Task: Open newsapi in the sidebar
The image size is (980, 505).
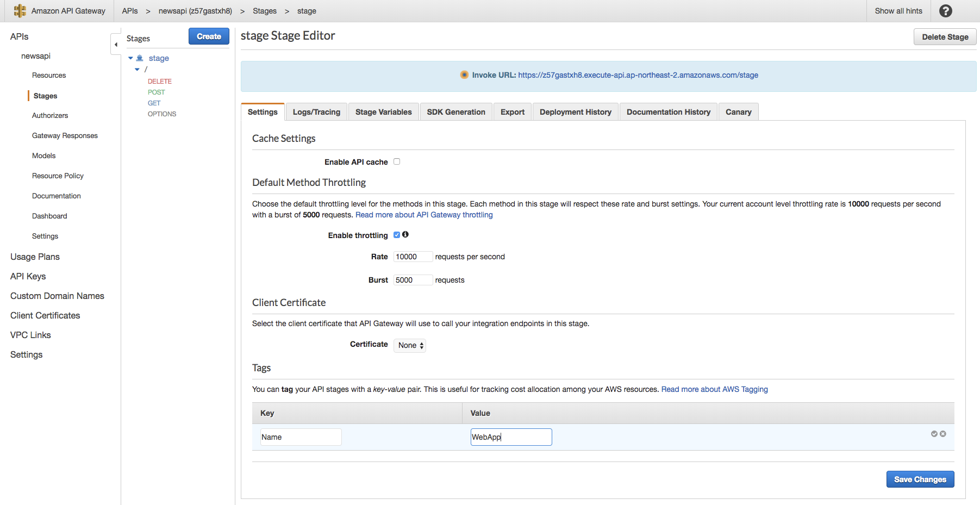Action: [x=36, y=56]
